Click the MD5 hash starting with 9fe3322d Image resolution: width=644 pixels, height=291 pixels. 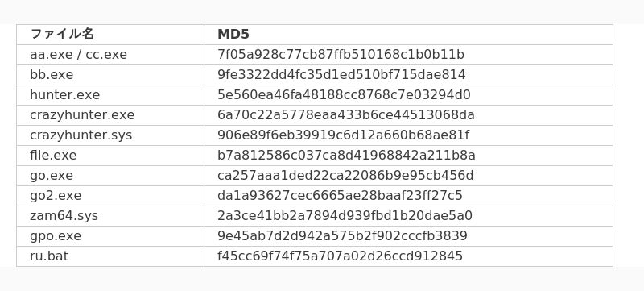tap(341, 75)
